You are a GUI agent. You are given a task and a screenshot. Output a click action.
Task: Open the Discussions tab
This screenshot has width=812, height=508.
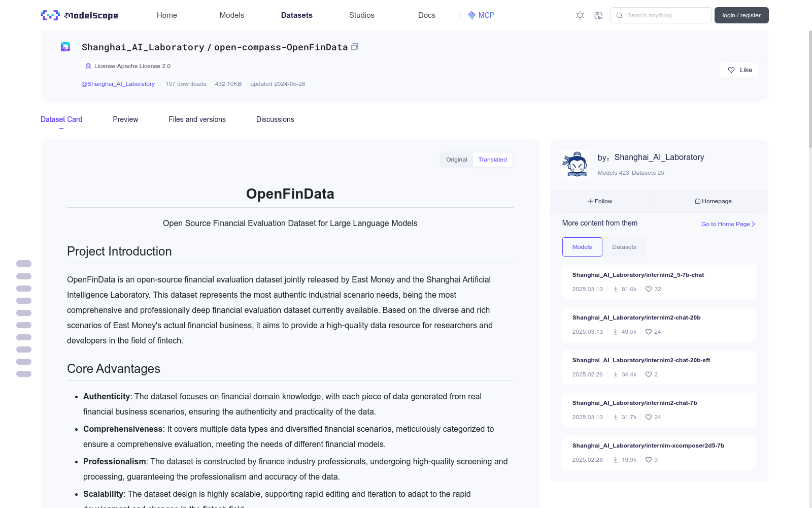275,119
